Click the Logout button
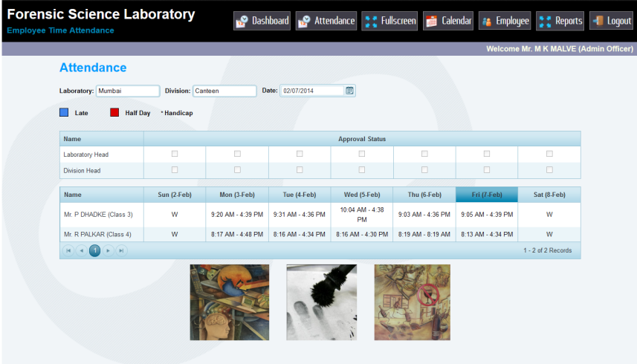The image size is (637, 364). 612,21
